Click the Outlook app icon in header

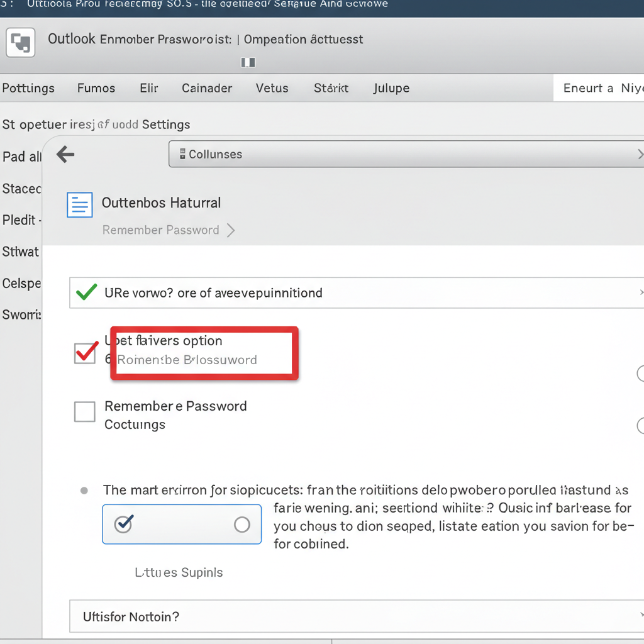[x=21, y=42]
